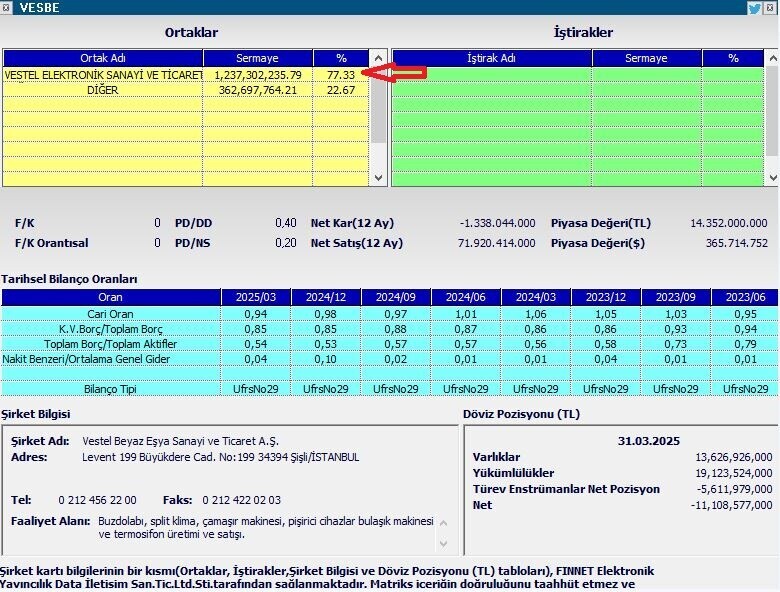Click the pin icon left of VESBE title

(5, 7)
